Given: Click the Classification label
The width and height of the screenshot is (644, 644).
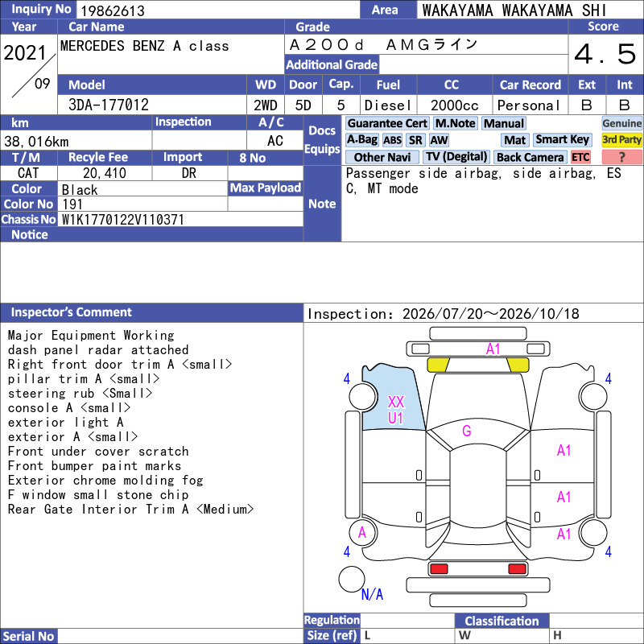Looking at the screenshot, I should [x=502, y=621].
